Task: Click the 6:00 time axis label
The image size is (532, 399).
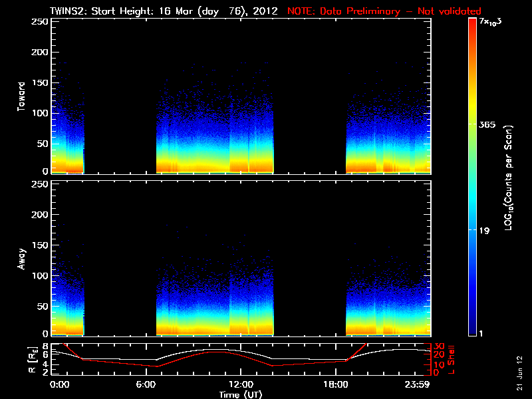Action: click(x=146, y=385)
